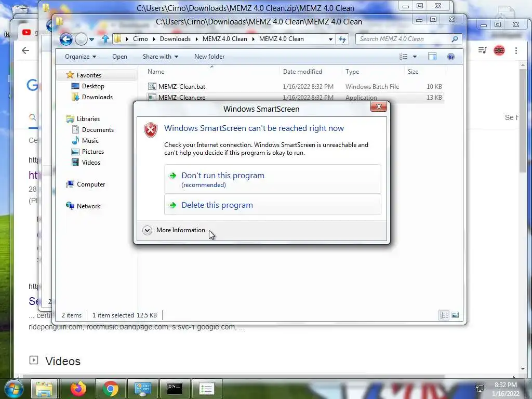Change your view icon in toolbar
The image size is (532, 399).
(x=403, y=57)
